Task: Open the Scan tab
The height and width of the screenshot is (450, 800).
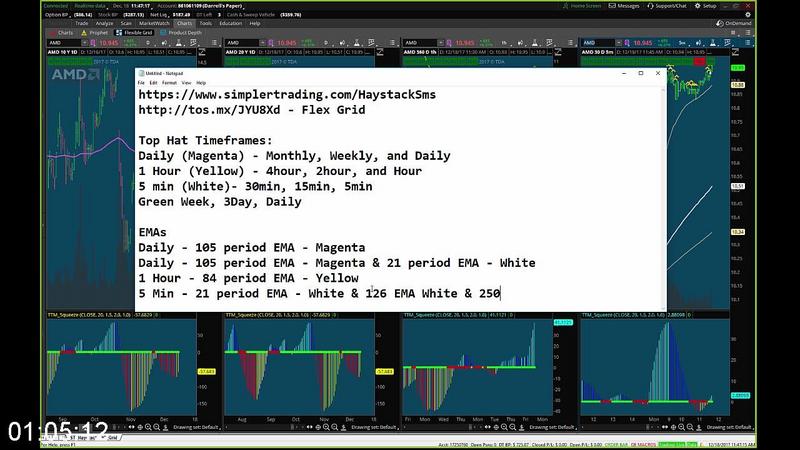Action: (126, 23)
